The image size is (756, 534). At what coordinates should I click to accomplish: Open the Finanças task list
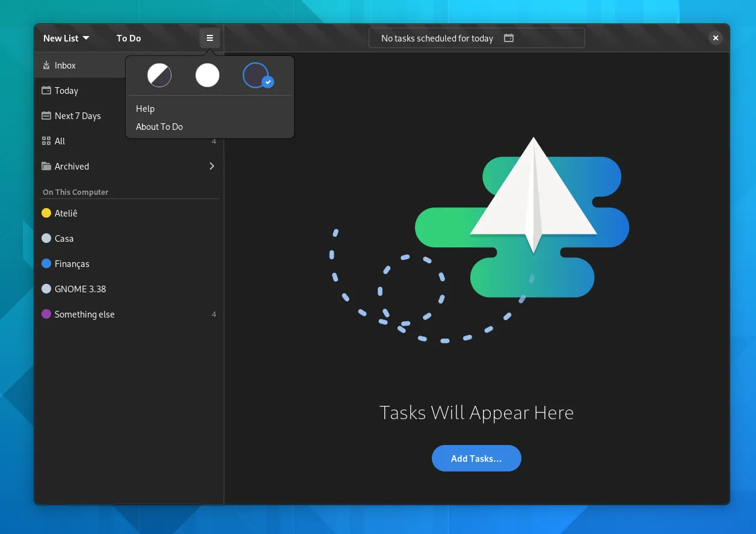(129, 264)
